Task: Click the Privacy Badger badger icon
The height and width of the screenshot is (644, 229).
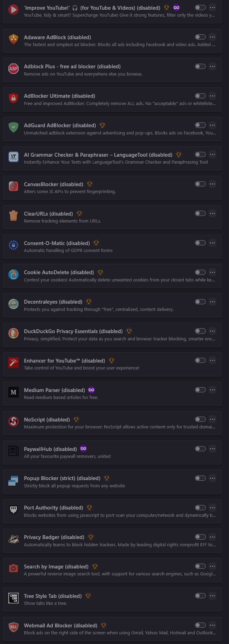Action: point(13,539)
